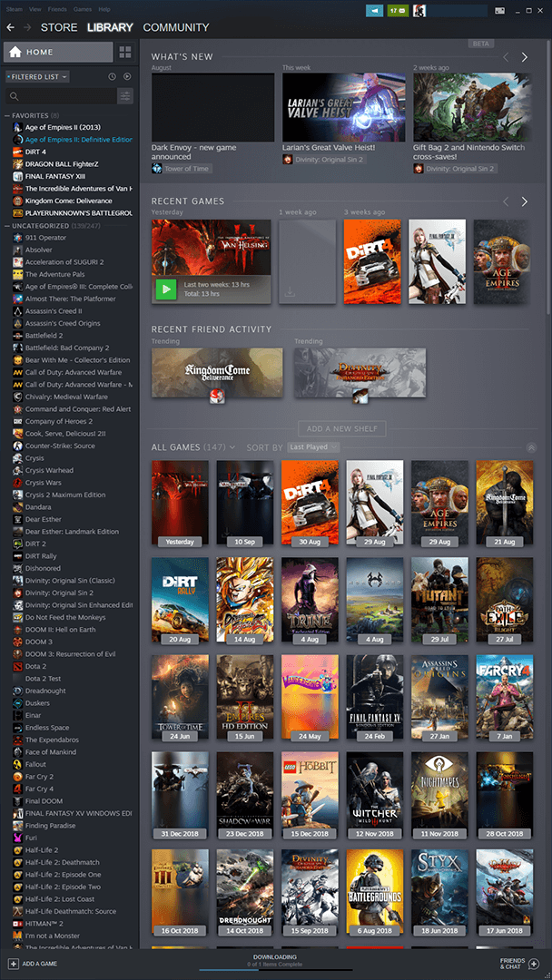
Task: Show next What's New items
Action: coord(524,57)
